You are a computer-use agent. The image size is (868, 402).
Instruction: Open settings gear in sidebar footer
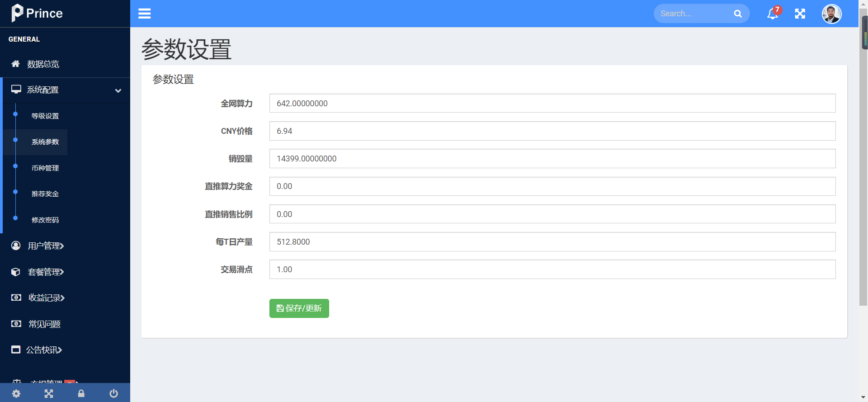coord(16,393)
